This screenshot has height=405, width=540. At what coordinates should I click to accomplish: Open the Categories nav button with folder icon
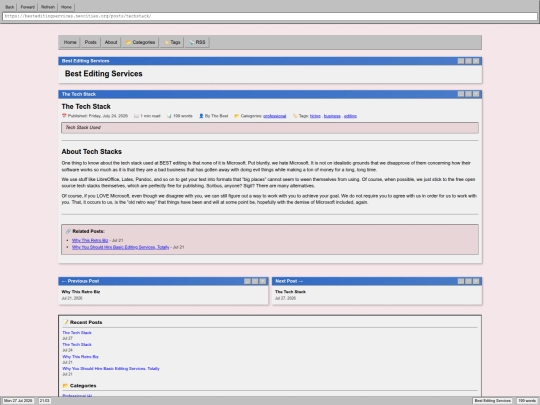coord(140,42)
